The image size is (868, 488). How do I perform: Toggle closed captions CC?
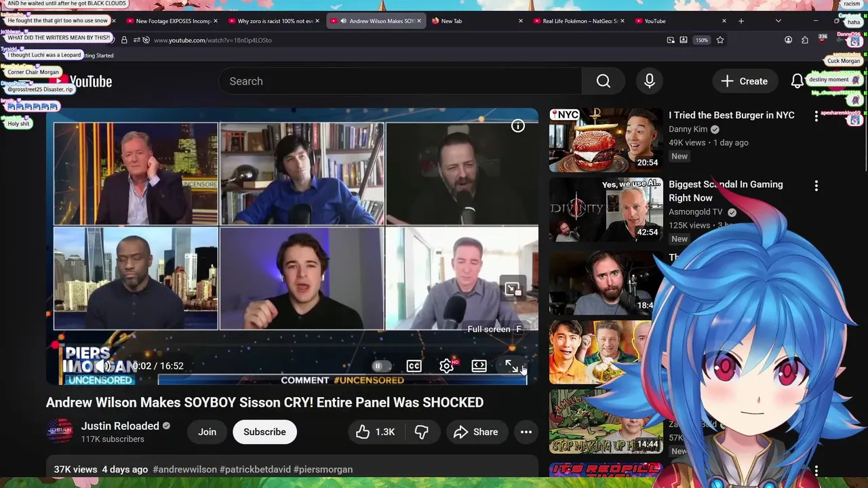[414, 366]
